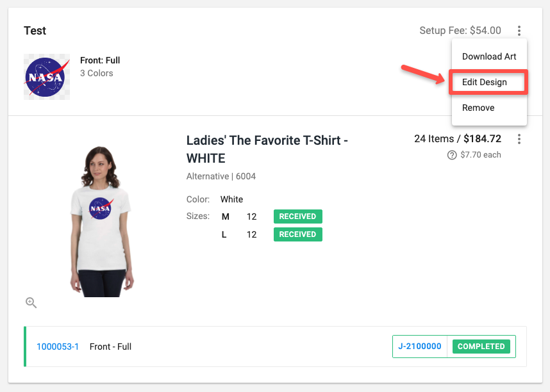This screenshot has width=550, height=392.
Task: Click the help question mark near $7.70 each
Action: (x=452, y=155)
